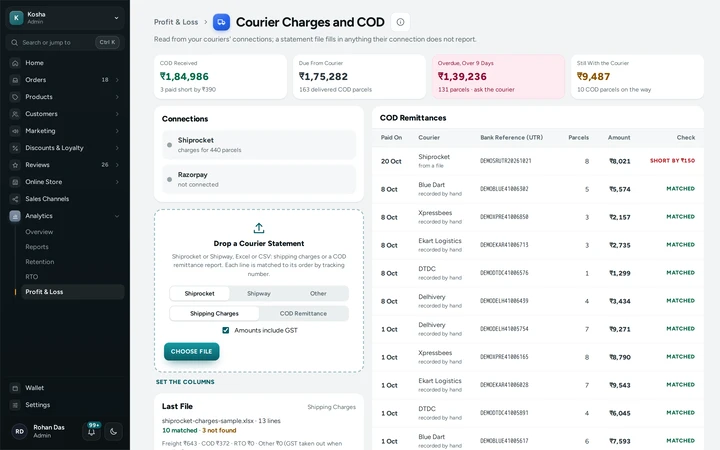Open Analytics RTO page
This screenshot has width=720, height=450.
click(32, 277)
